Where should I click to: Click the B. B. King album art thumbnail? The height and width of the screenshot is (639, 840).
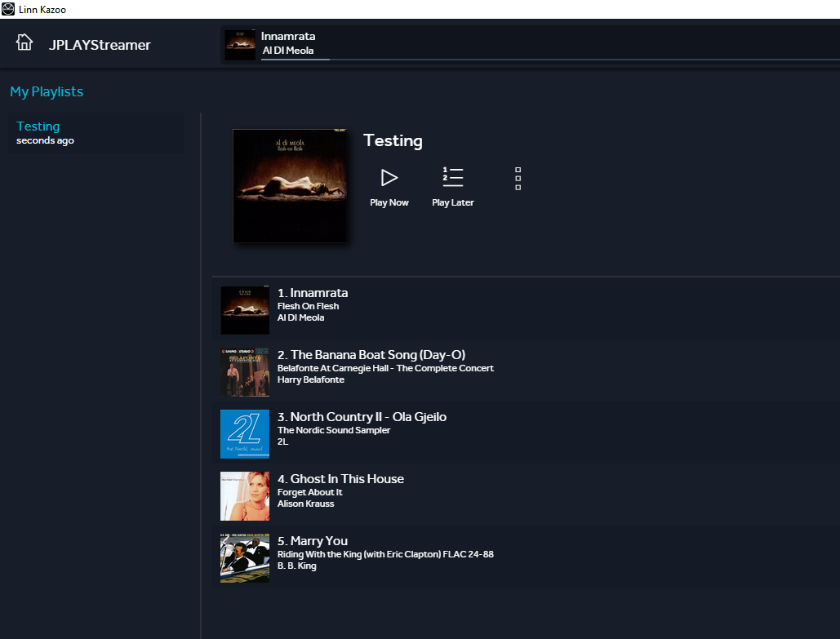[x=245, y=558]
